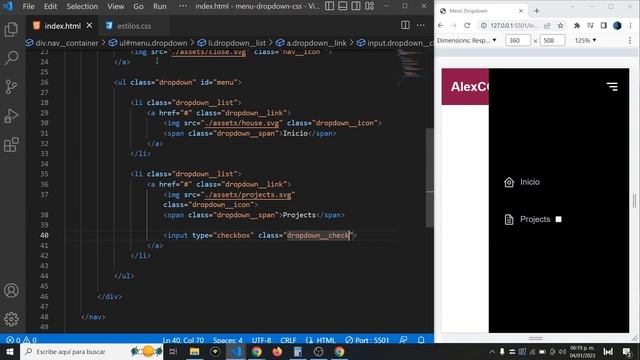The image size is (640, 360).
Task: Switch to estilos.css tab
Action: [133, 26]
